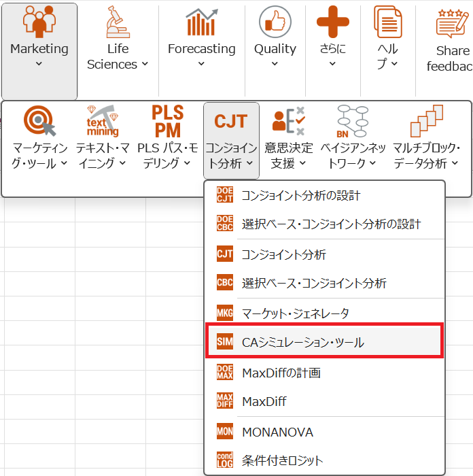Open the ヘルプ documents icon menu

click(387, 23)
